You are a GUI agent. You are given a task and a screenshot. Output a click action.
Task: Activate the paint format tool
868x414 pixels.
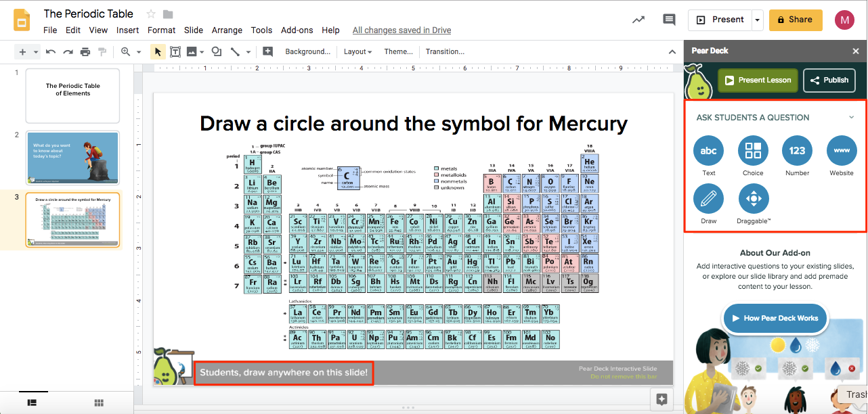click(102, 51)
